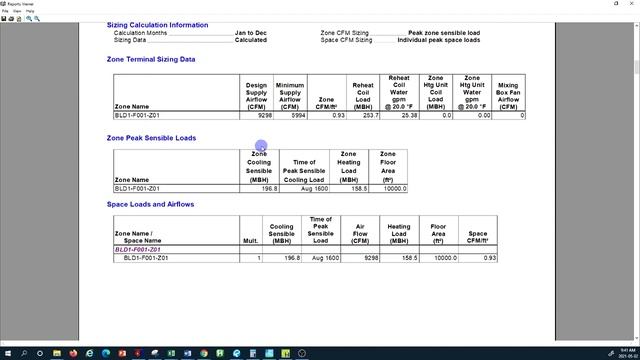The height and width of the screenshot is (360, 640).
Task: Switch to PowerPoint in the taskbar
Action: pyautogui.click(x=122, y=353)
